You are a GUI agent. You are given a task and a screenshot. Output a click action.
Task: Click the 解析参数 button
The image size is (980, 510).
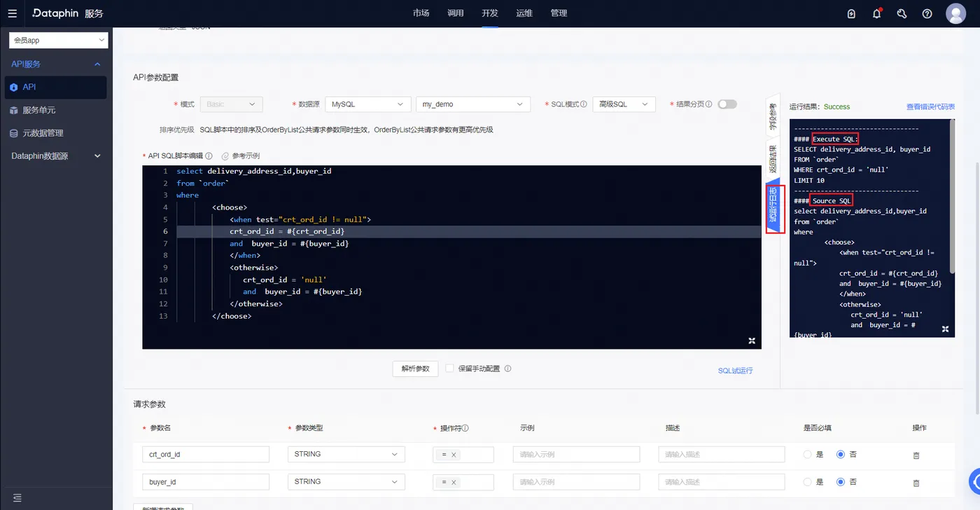click(x=415, y=368)
